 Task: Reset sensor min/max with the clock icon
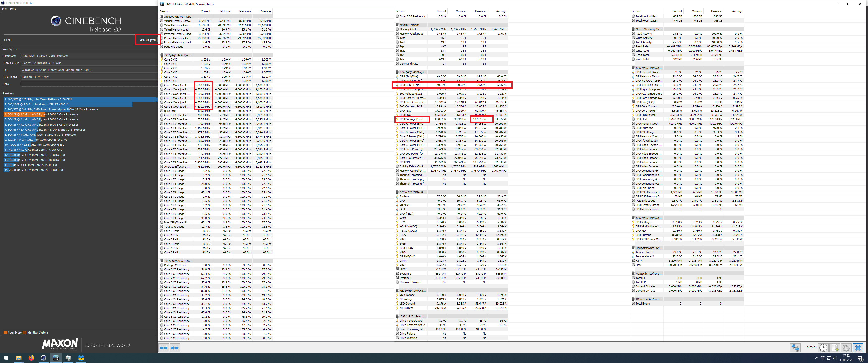point(823,348)
